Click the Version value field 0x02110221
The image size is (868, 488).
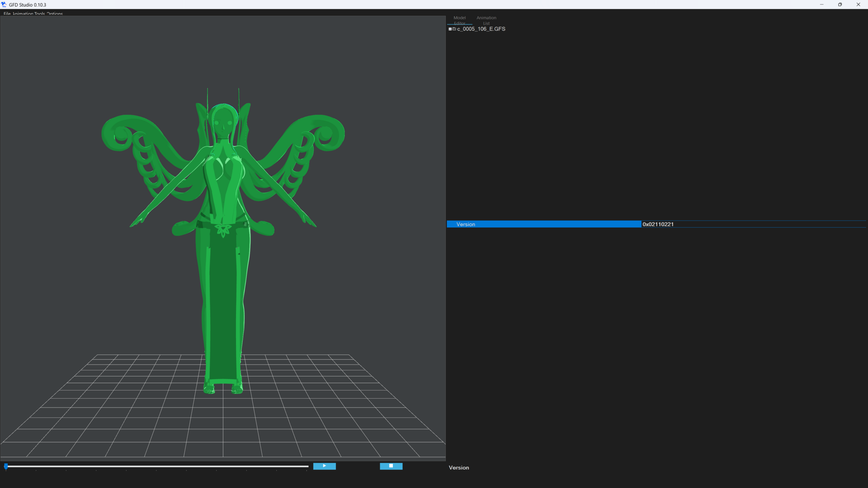tap(754, 224)
